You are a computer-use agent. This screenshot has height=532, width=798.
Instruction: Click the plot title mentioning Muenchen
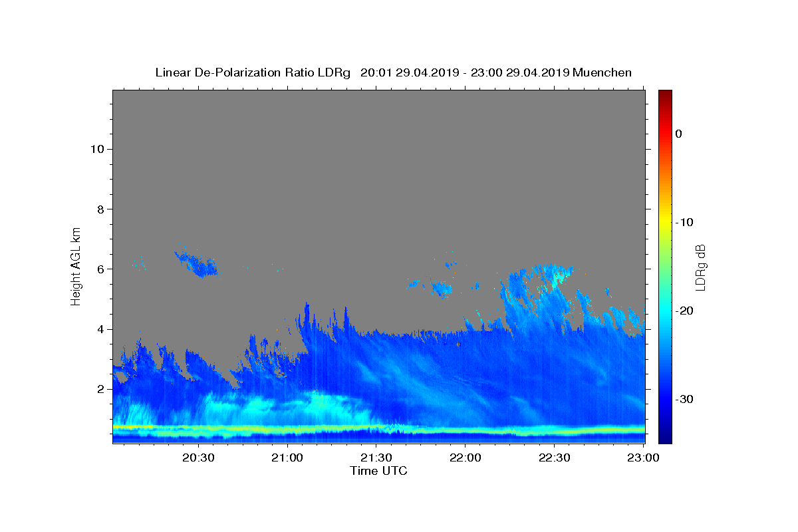point(394,72)
